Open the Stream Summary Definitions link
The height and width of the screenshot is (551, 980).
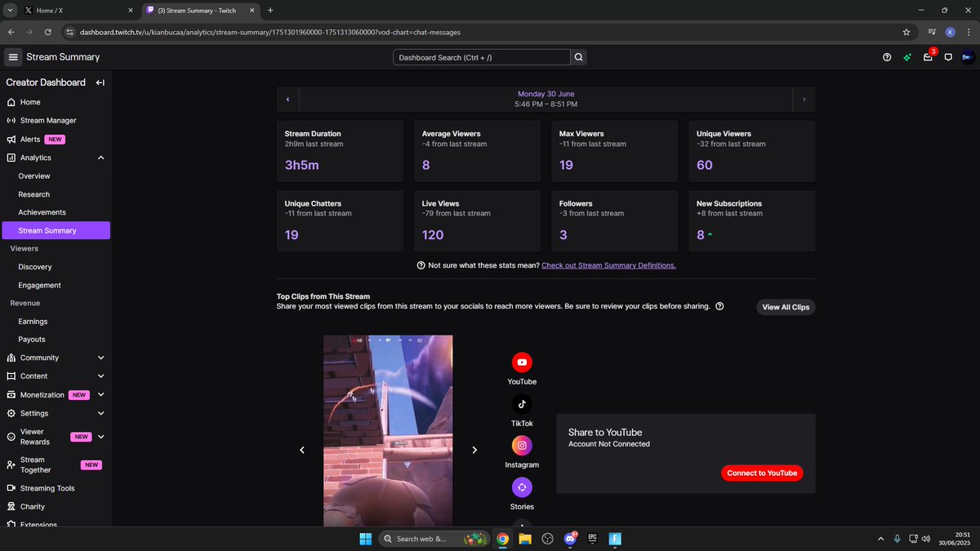tap(608, 265)
